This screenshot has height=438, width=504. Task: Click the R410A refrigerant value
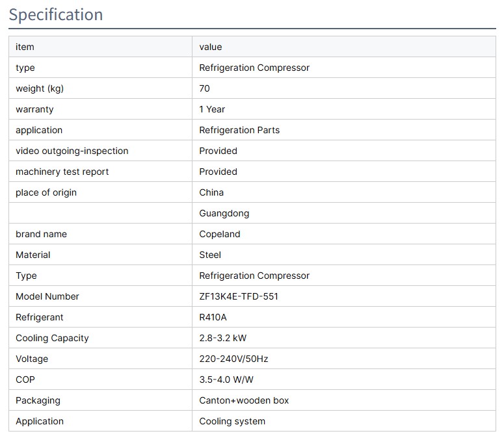tap(213, 317)
